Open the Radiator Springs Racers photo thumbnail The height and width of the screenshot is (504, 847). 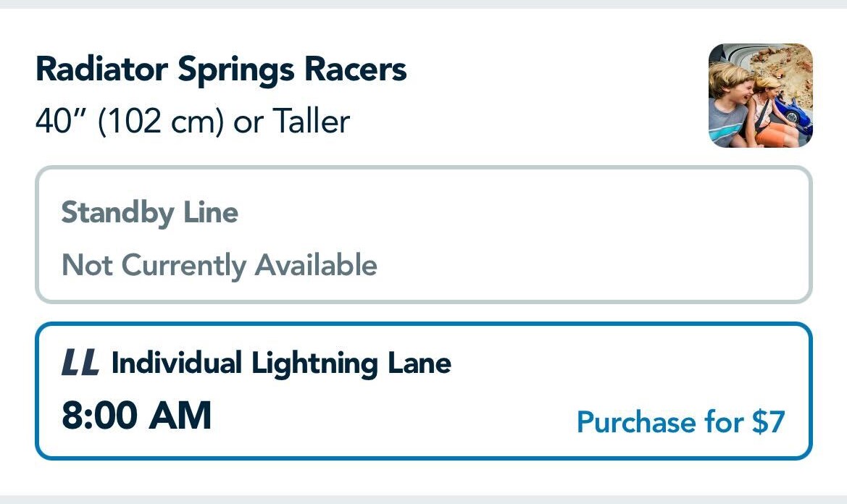760,95
